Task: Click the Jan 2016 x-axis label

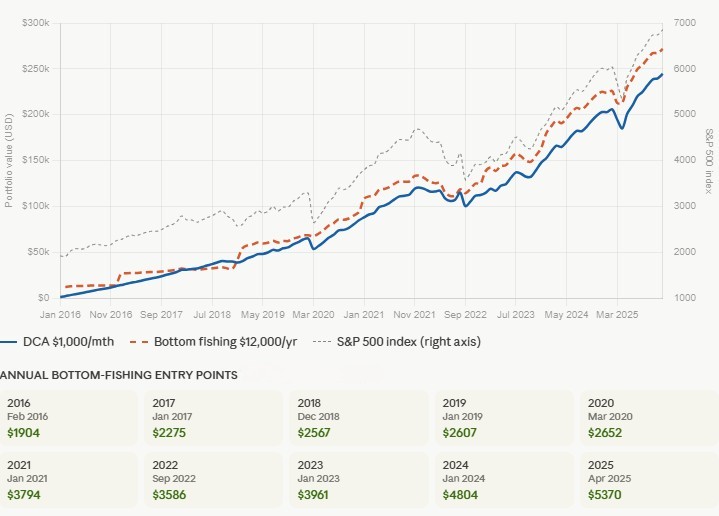Action: [62, 313]
